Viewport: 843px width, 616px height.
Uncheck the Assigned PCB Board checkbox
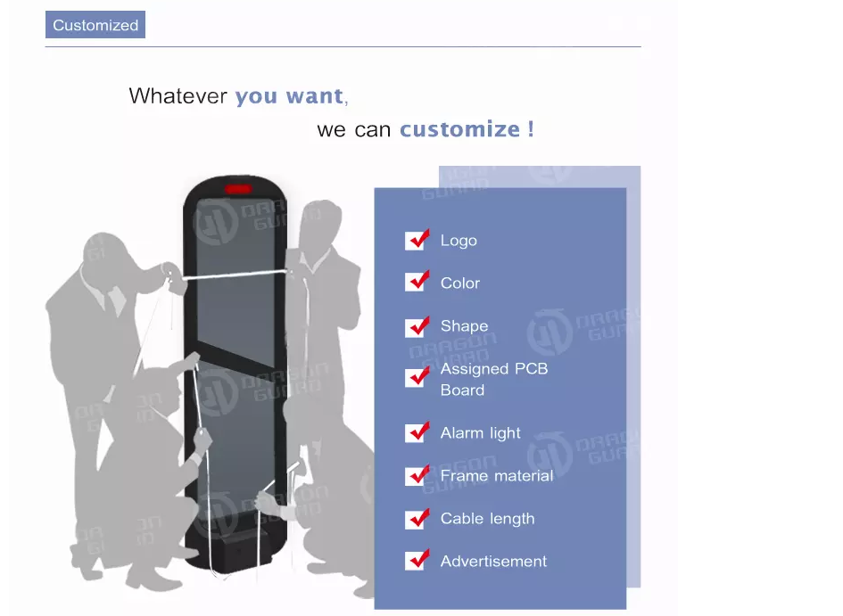417,377
